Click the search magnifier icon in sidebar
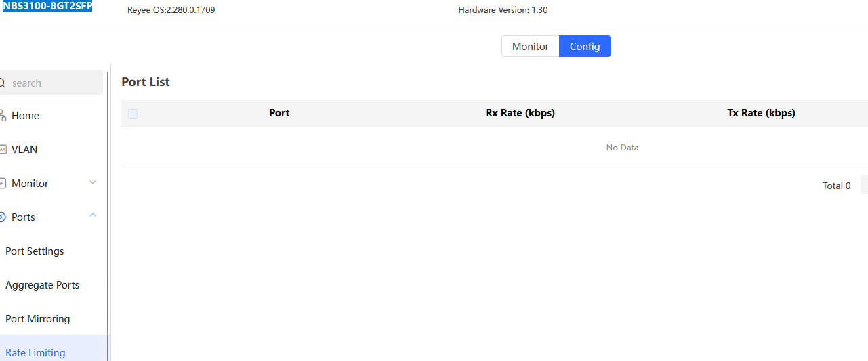Image resolution: width=868 pixels, height=361 pixels. pyautogui.click(x=2, y=83)
